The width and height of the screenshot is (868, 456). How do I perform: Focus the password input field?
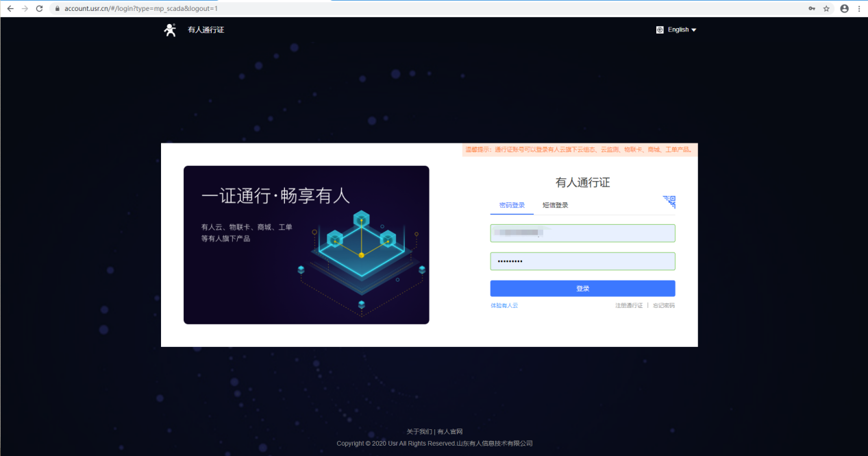click(x=582, y=261)
